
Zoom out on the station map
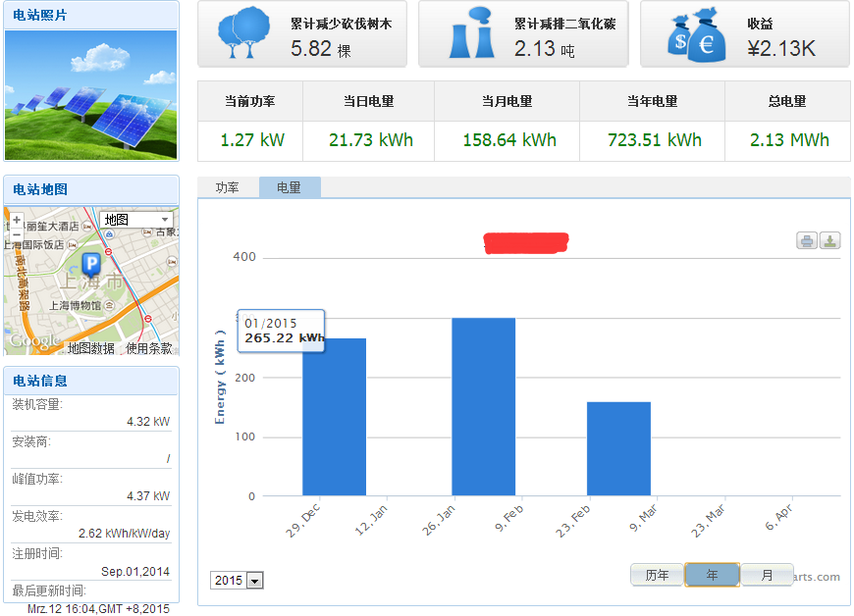pos(17,234)
